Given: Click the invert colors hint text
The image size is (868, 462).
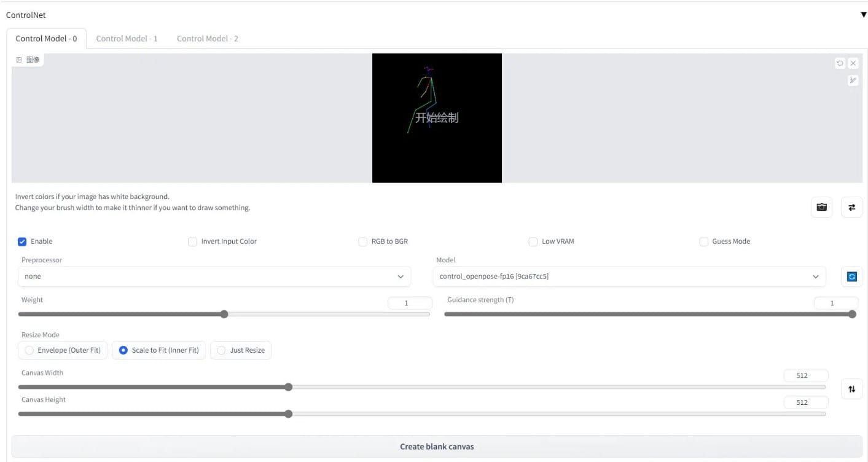Looking at the screenshot, I should (x=92, y=197).
